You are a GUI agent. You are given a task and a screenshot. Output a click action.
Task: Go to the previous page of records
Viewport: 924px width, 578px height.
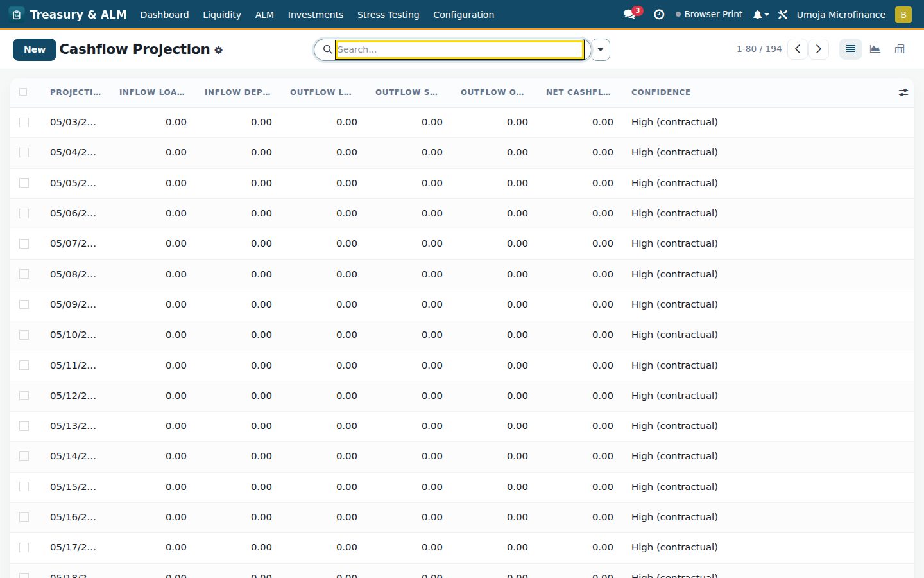click(798, 49)
